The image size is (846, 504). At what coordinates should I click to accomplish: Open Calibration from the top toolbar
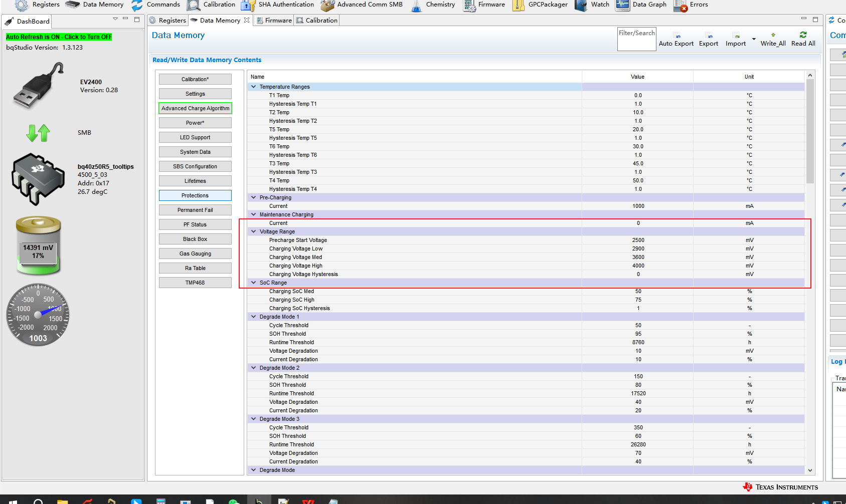[x=211, y=5]
